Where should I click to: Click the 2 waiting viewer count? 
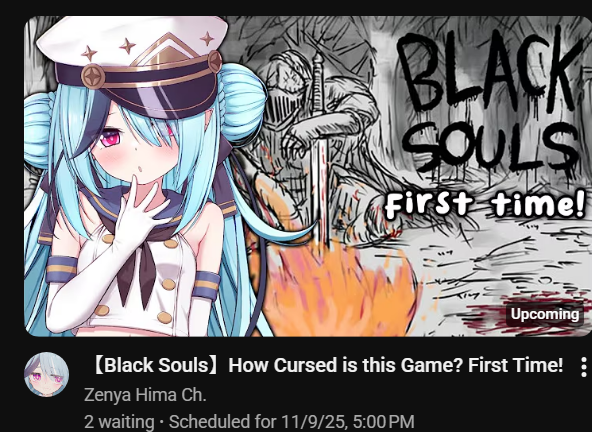[119, 422]
